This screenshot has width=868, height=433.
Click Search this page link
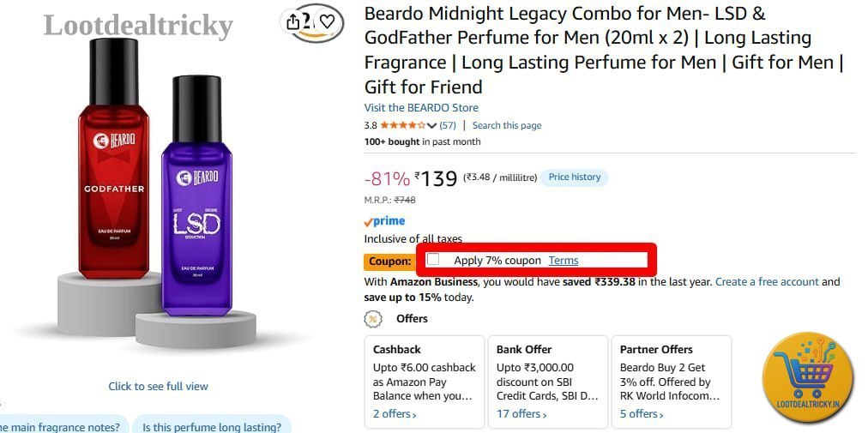[x=507, y=126]
